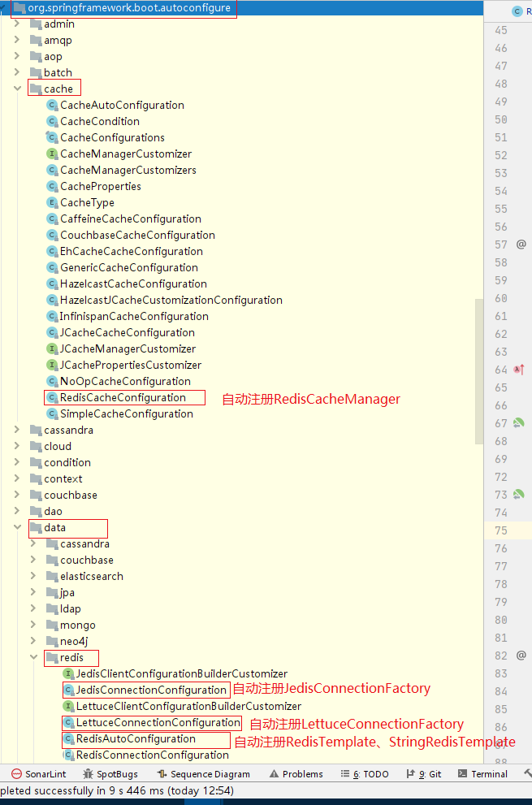Click the Spring bean gutter icon on line 73

click(x=519, y=494)
